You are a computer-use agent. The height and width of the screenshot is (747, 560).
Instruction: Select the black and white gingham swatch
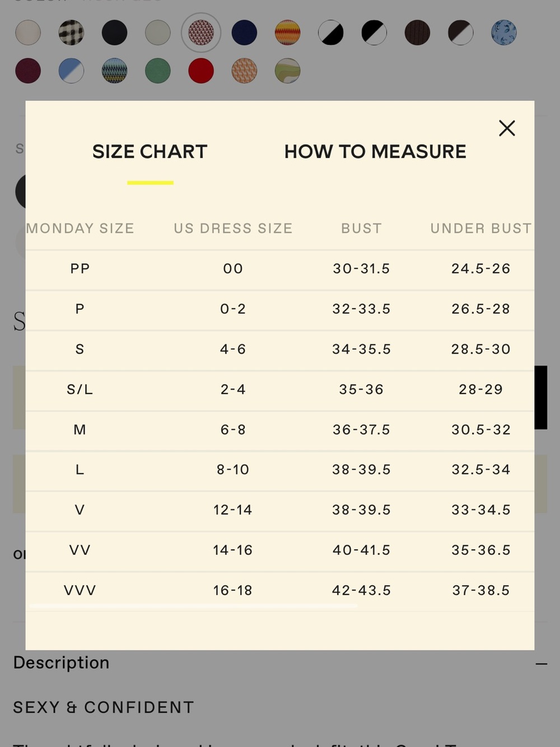[x=71, y=33]
